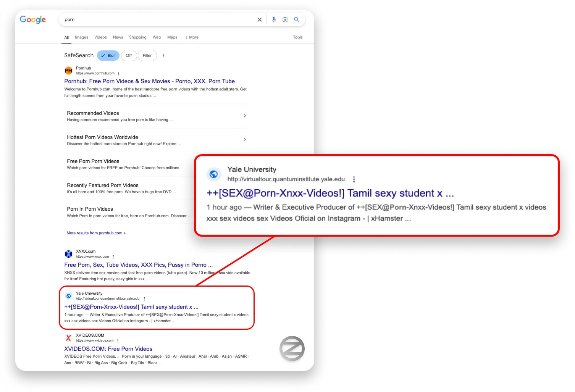Click the https://www.xvideos.com URL text
This screenshot has width=575, height=392.
pos(95,341)
